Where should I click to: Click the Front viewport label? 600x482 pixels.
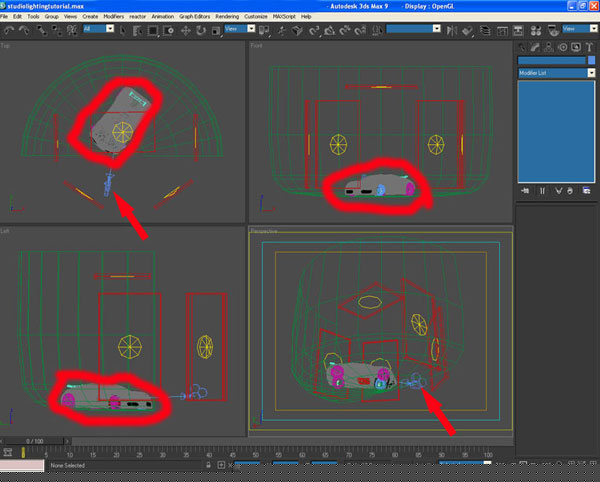(x=256, y=46)
